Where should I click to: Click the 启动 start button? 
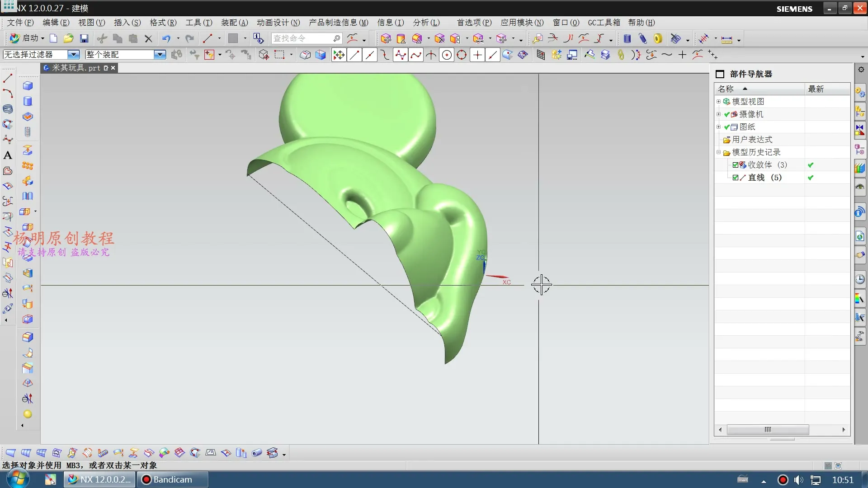27,38
